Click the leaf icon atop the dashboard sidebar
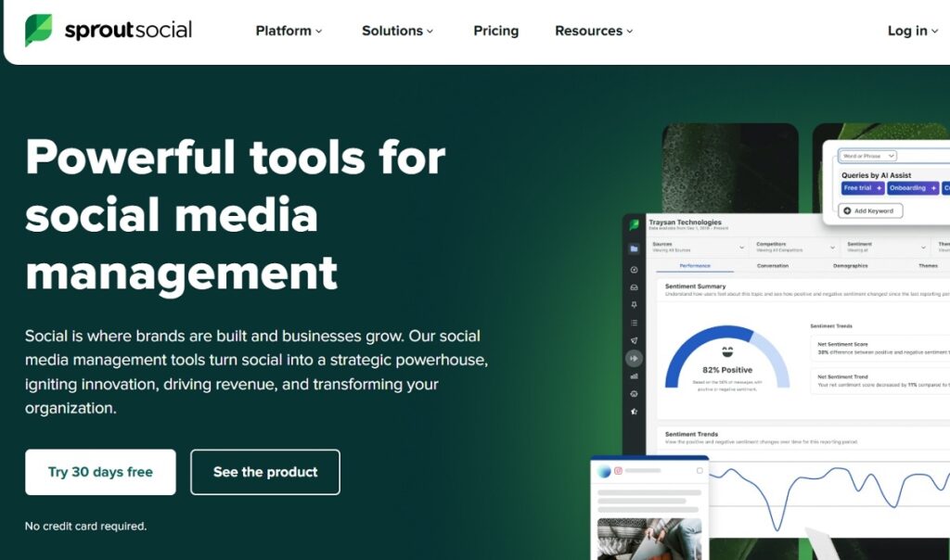The image size is (950, 560). (634, 225)
